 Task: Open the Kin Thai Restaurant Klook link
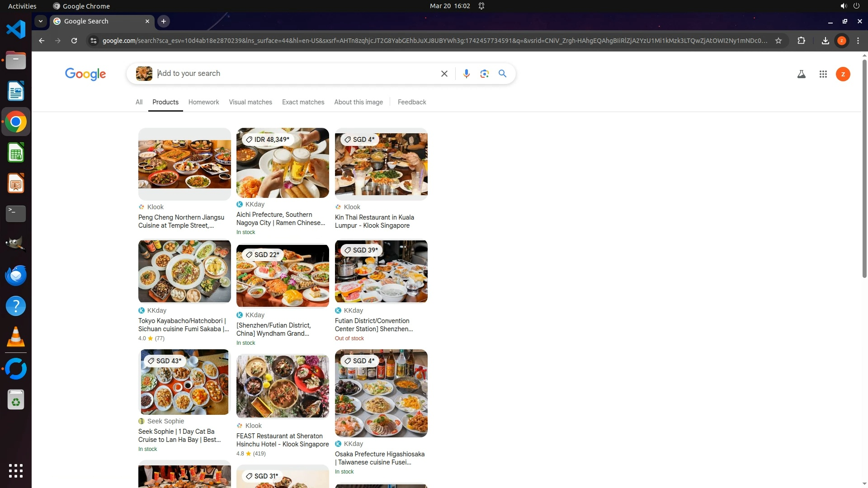tap(374, 221)
